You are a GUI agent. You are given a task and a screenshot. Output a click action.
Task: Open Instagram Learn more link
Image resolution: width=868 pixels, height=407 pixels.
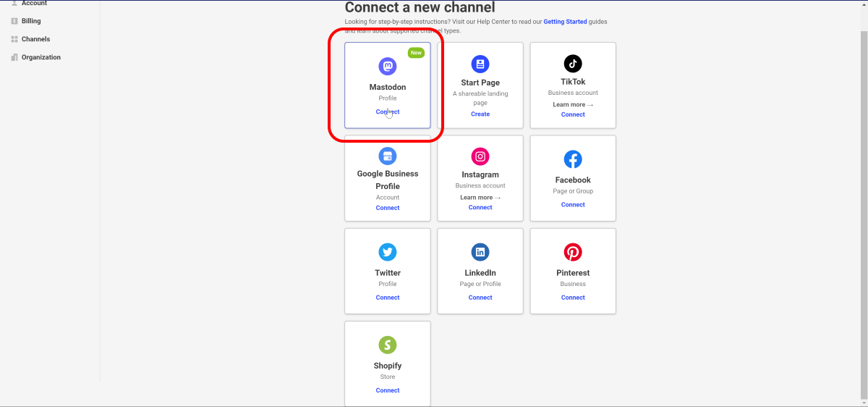(480, 197)
